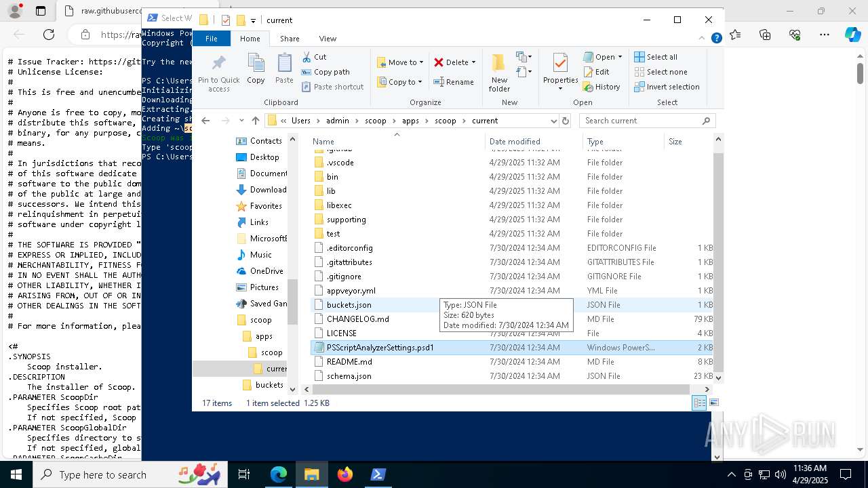Select Pictures in navigation pane
The image size is (868, 488).
(x=264, y=287)
